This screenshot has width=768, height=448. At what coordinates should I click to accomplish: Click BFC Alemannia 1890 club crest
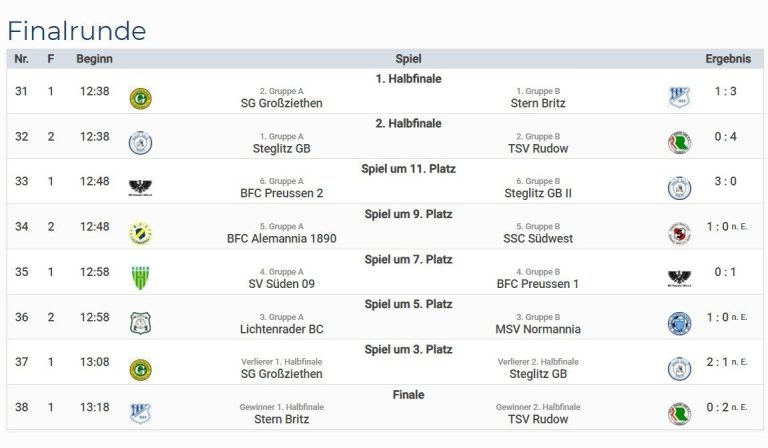click(141, 234)
